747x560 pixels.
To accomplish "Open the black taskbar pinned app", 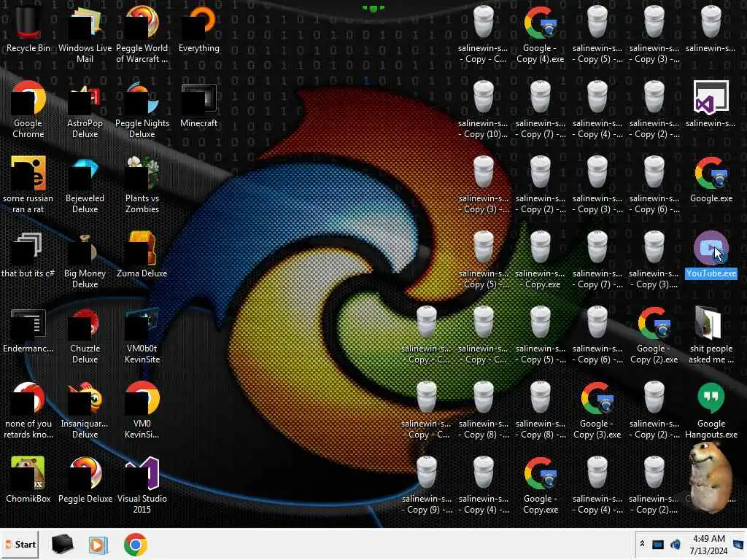I will point(62,544).
